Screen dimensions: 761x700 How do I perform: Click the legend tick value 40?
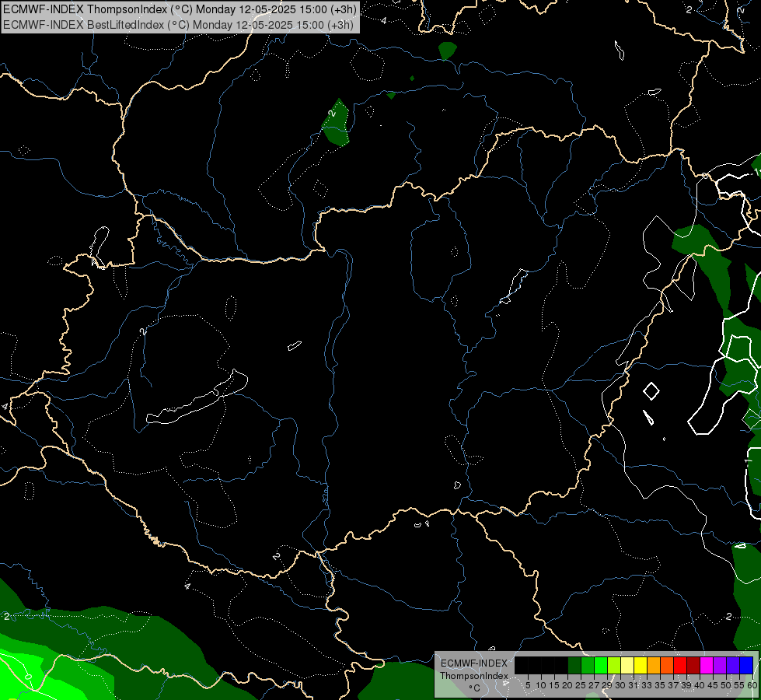point(700,685)
